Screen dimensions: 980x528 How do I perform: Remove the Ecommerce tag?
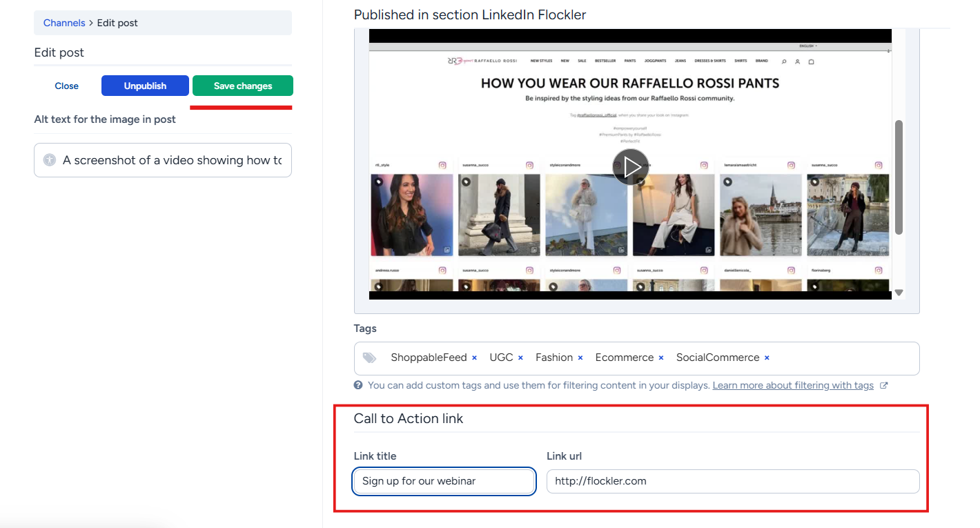(x=660, y=358)
